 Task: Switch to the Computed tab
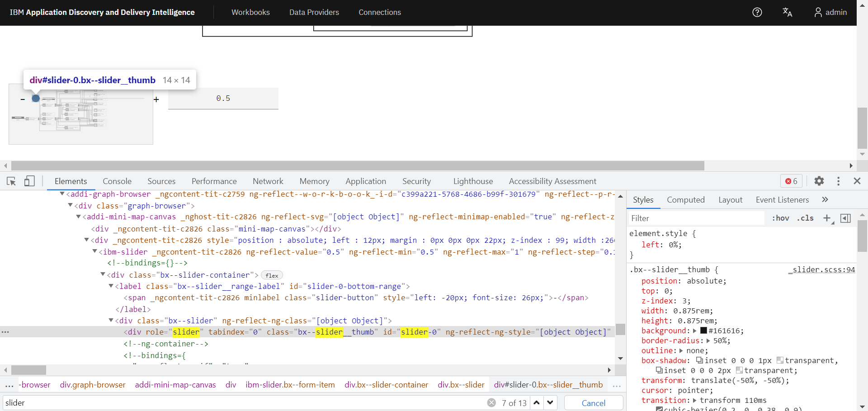click(x=686, y=199)
